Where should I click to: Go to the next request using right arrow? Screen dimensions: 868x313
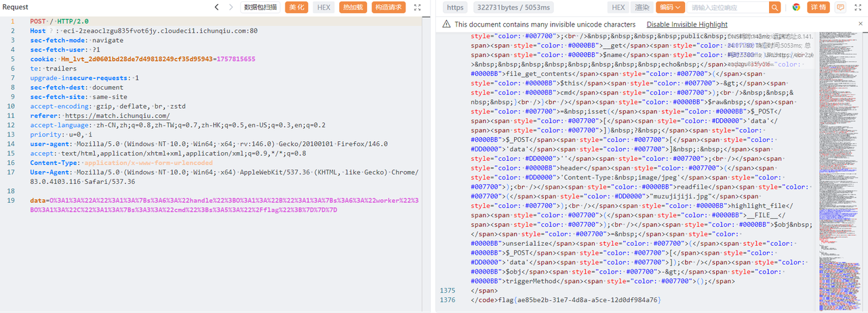(x=231, y=7)
